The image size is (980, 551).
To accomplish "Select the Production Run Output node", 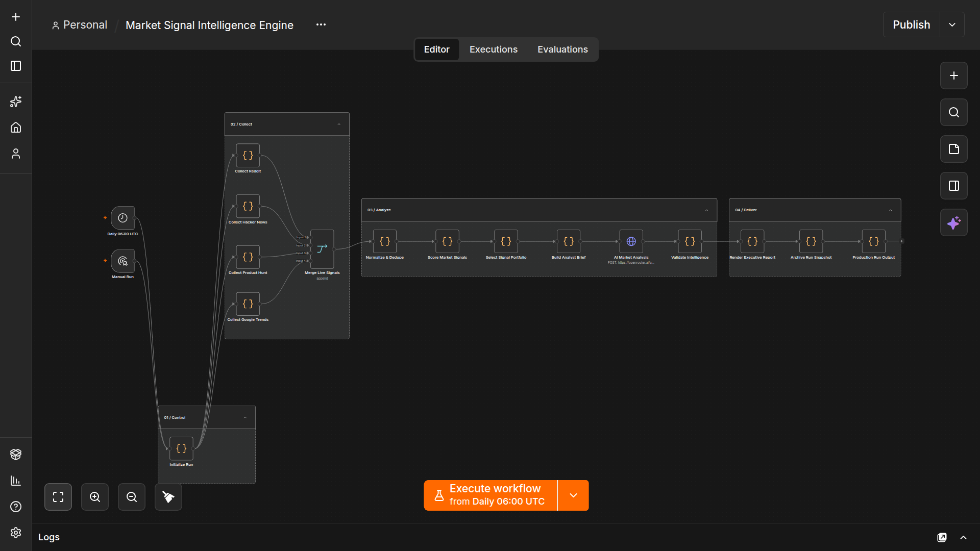I will pos(874,241).
